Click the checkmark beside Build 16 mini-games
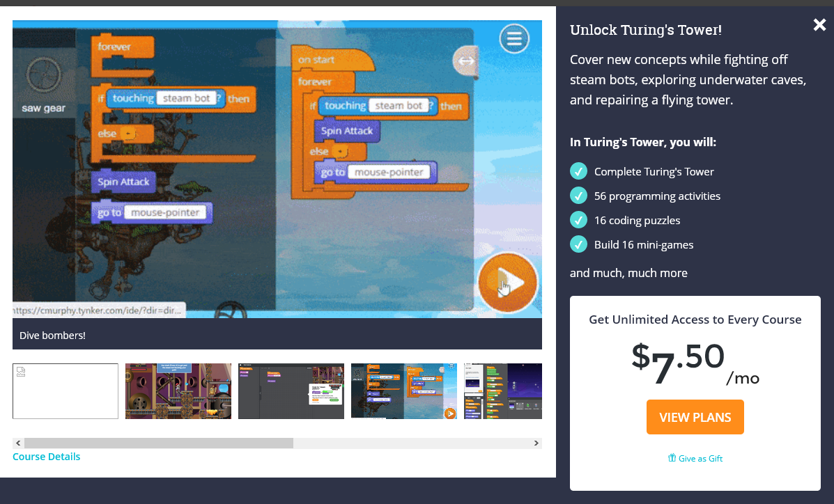This screenshot has height=504, width=834. 578,244
